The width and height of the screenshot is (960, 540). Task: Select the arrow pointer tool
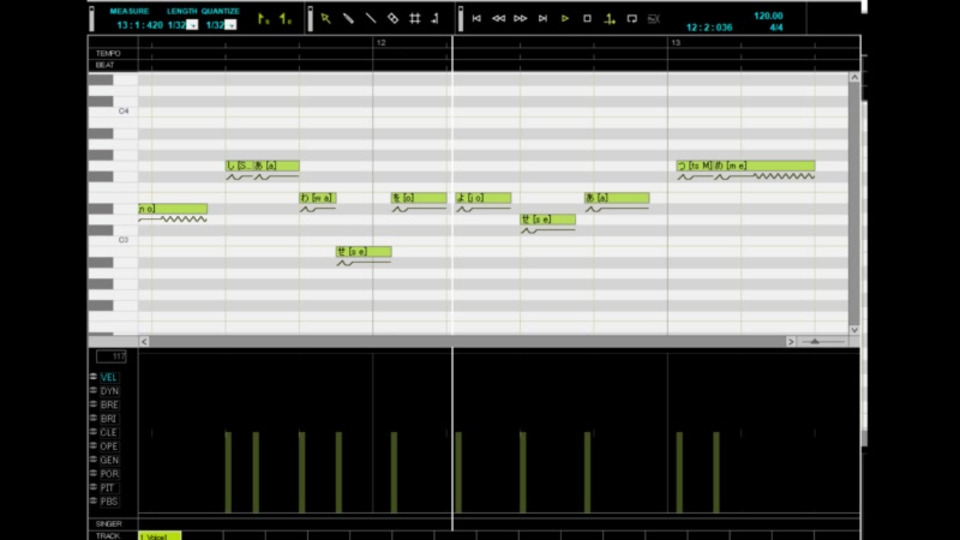click(326, 19)
